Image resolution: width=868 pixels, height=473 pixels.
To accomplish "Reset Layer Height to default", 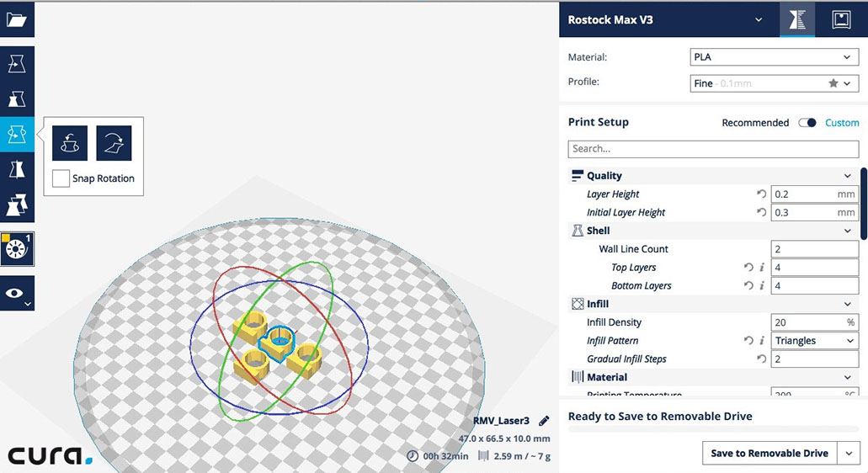I will [762, 194].
